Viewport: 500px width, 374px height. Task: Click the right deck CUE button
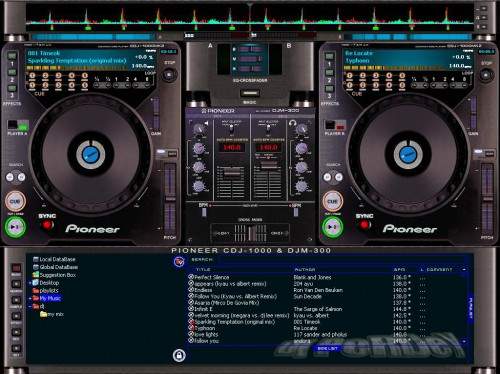pos(332,201)
